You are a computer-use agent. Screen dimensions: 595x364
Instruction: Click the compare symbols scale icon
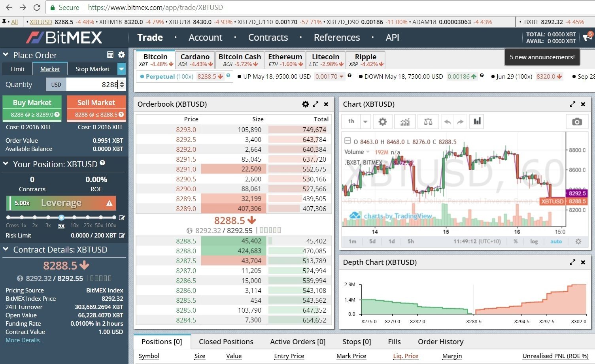[428, 122]
